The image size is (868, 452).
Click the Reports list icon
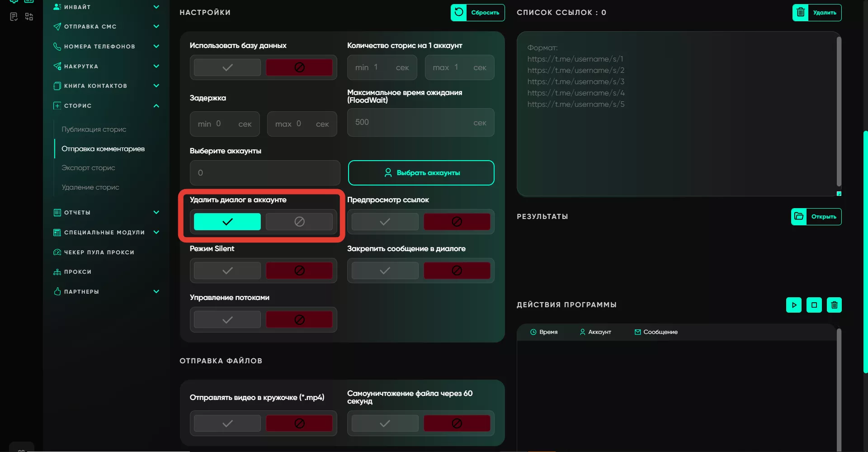pyautogui.click(x=57, y=213)
